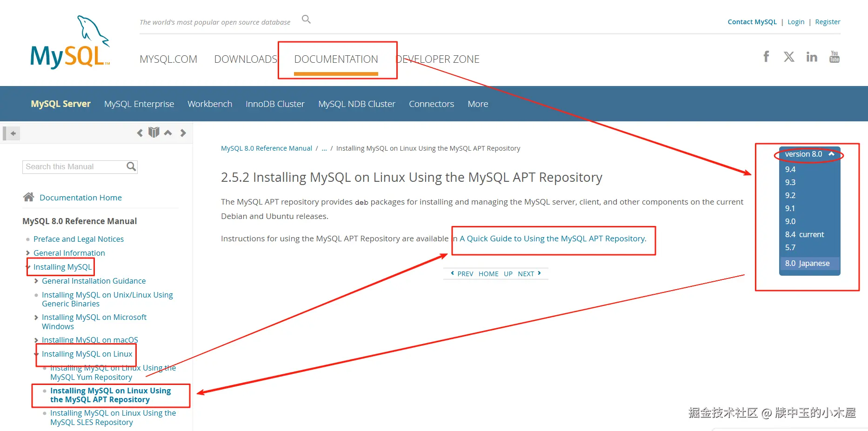Click the Contact MySQL link
The width and height of the screenshot is (868, 431).
752,22
